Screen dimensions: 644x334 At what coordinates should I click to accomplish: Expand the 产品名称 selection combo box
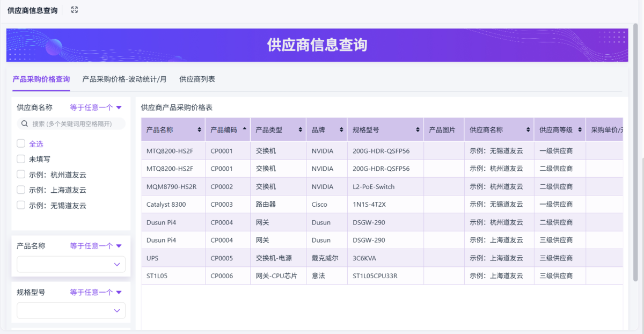coord(71,264)
